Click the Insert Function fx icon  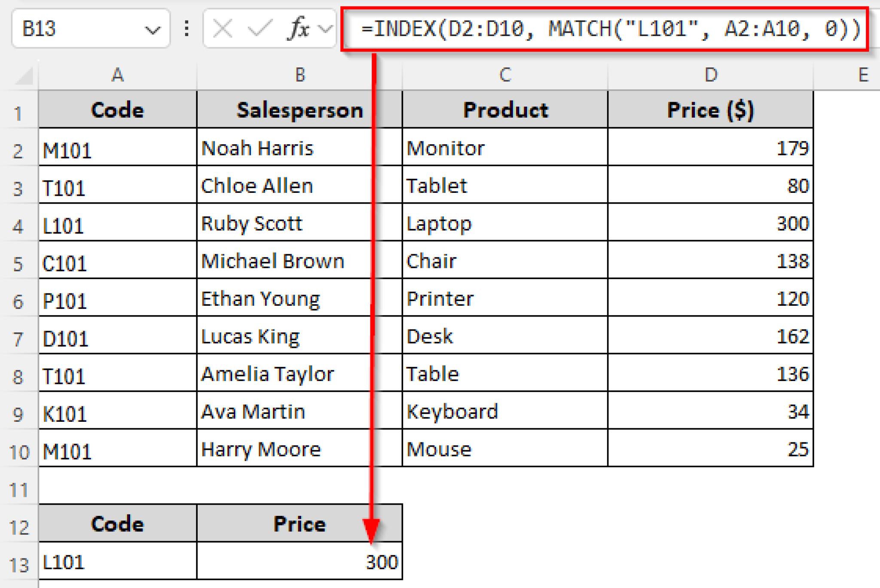pyautogui.click(x=299, y=29)
